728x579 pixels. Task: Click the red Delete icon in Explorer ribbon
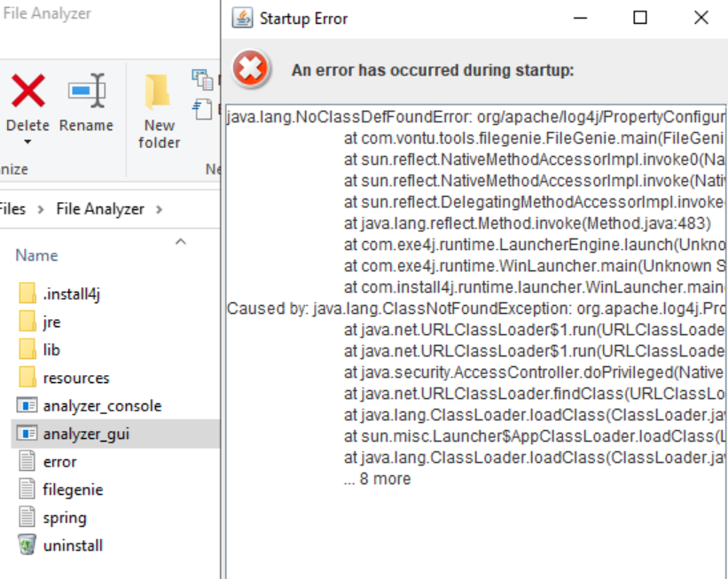point(27,91)
